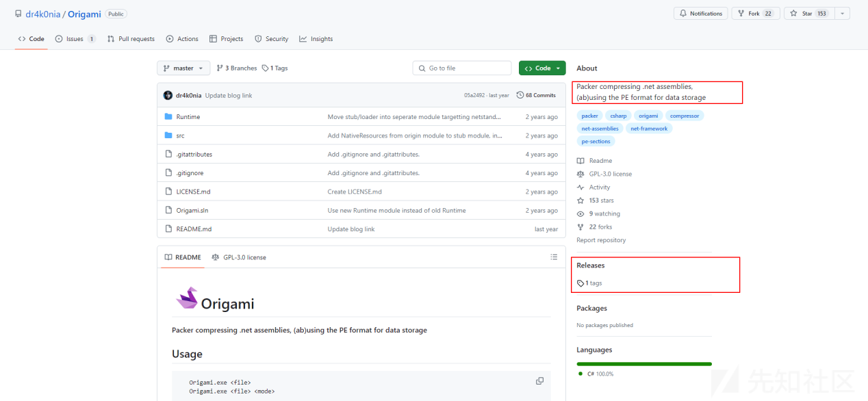The height and width of the screenshot is (401, 868).
Task: Click the C# 100.0% language entry
Action: coord(596,374)
